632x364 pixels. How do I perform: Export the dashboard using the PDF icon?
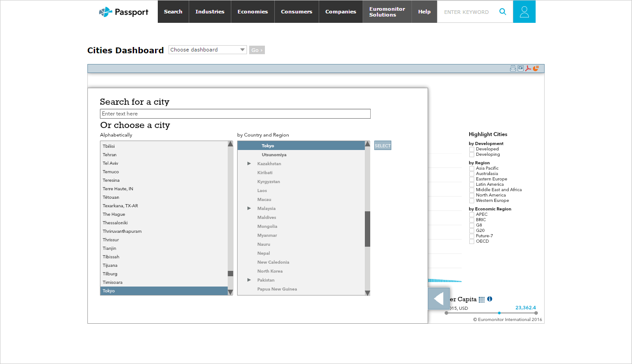coord(528,68)
